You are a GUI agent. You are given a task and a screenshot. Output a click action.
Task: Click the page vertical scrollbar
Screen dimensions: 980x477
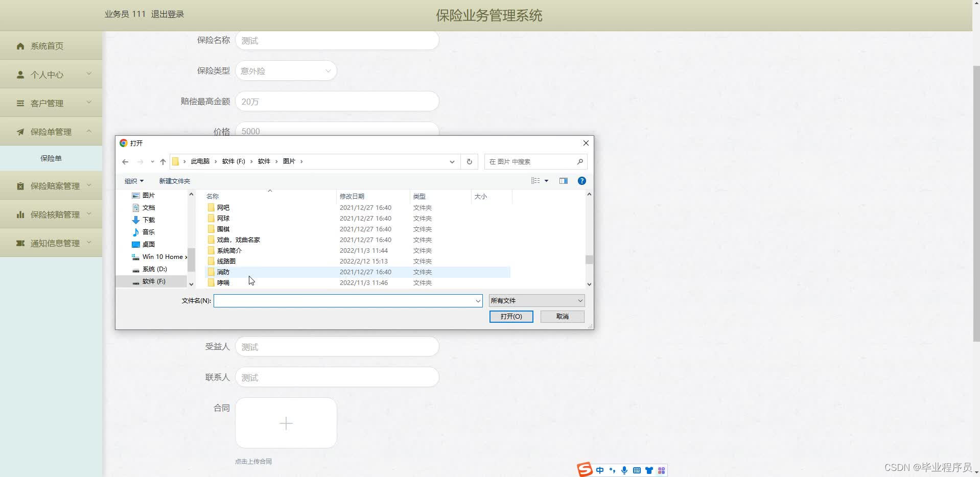tap(976, 204)
